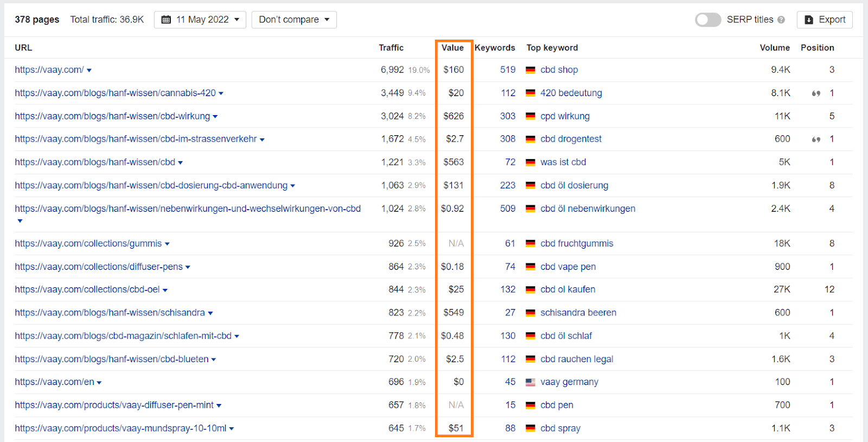Open the cbd-wirkung blog URL link

pyautogui.click(x=112, y=116)
